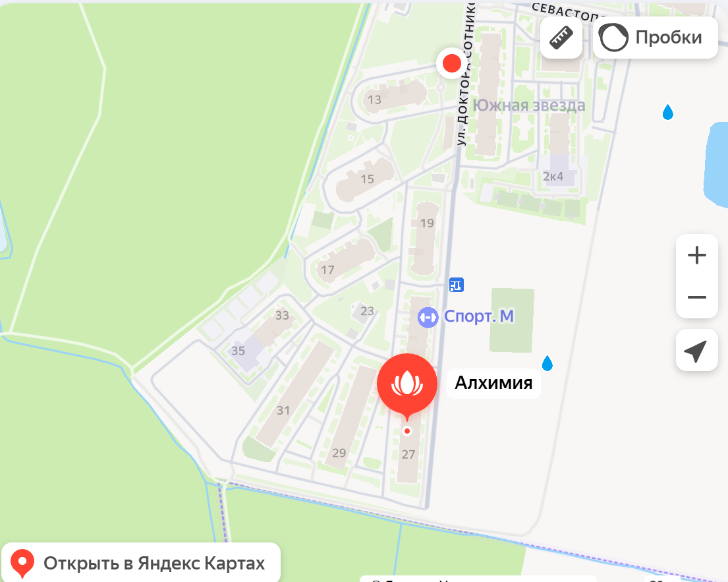This screenshot has width=728, height=582.
Task: Select building number 27
Action: click(408, 454)
